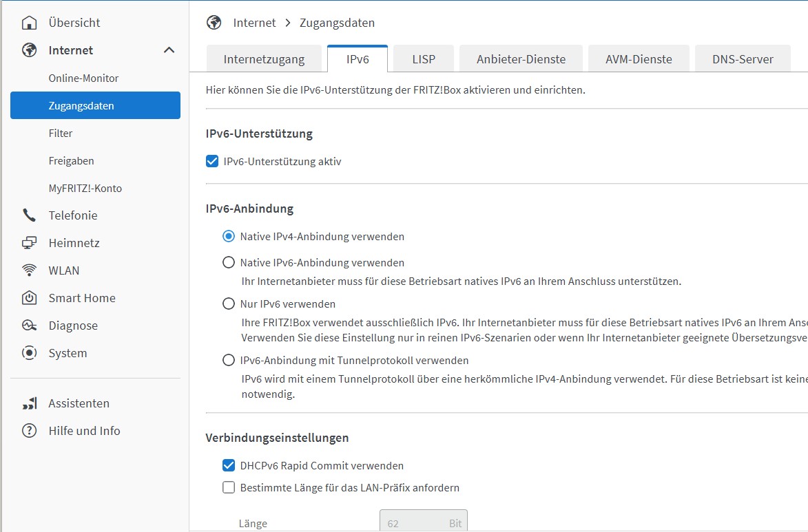Click the WLAN wifi signal icon

(30, 270)
